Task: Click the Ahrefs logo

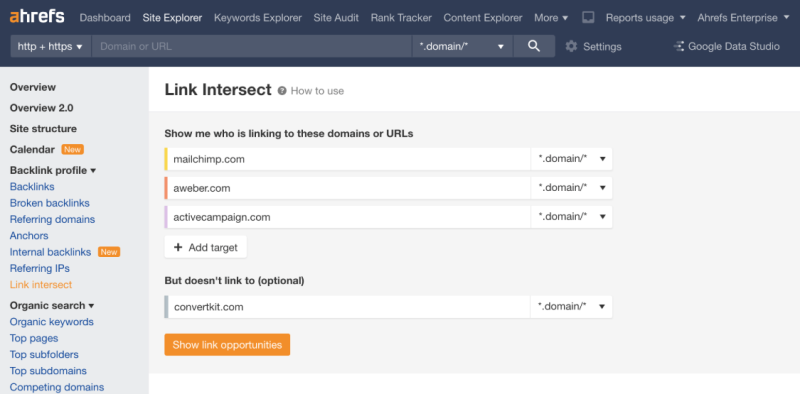Action: 37,16
